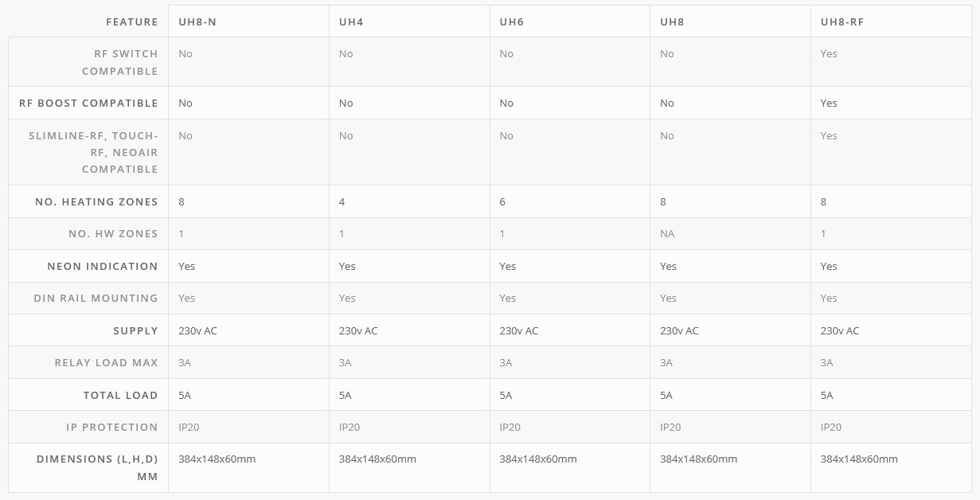The height and width of the screenshot is (500, 980).
Task: Click the heating zones value 4 for UH4
Action: [x=342, y=201]
